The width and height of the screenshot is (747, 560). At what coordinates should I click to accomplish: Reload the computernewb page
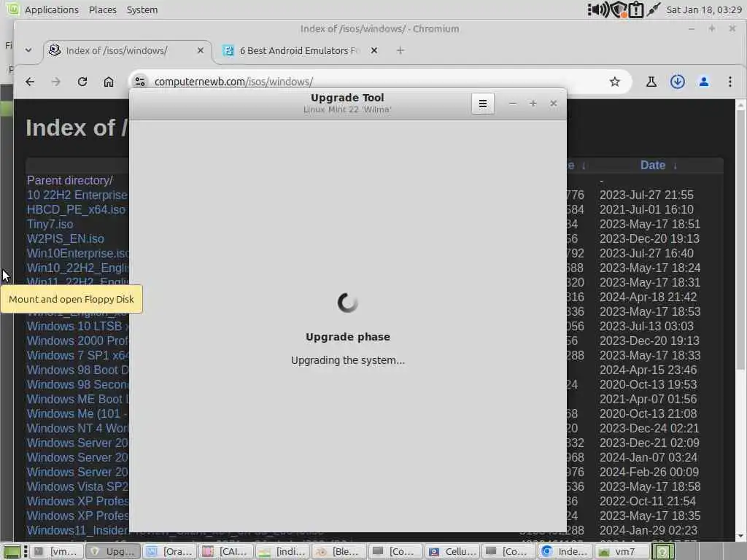tap(82, 82)
